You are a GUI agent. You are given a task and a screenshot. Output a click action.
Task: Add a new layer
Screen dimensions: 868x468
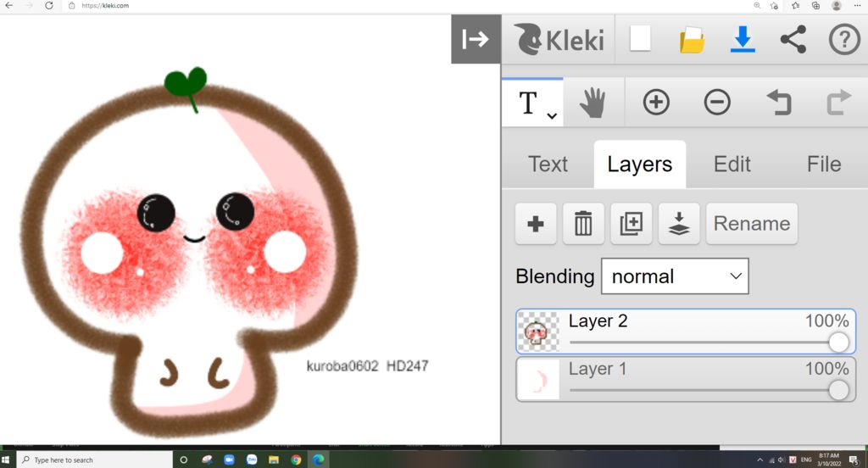click(536, 224)
